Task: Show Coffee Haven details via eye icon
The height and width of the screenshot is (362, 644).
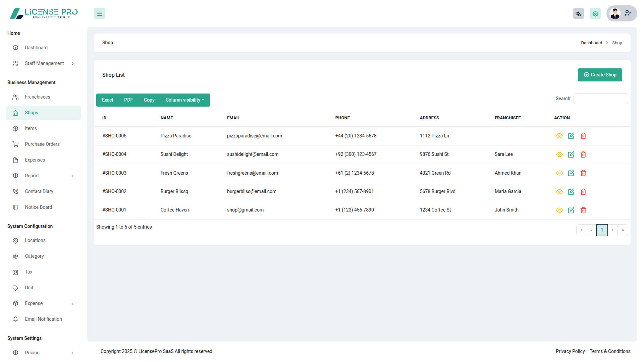Action: [x=559, y=210]
